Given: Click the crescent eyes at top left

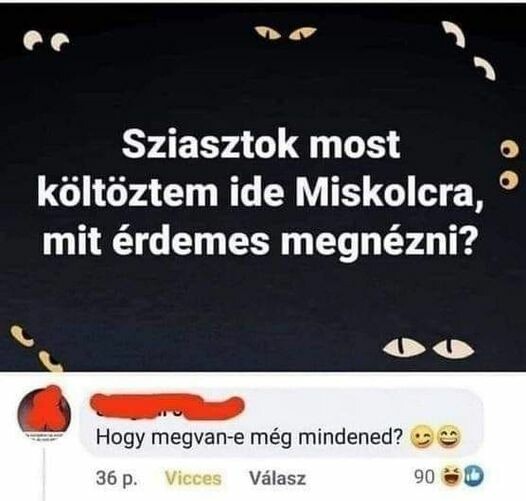Looking at the screenshot, I should pos(46,40).
